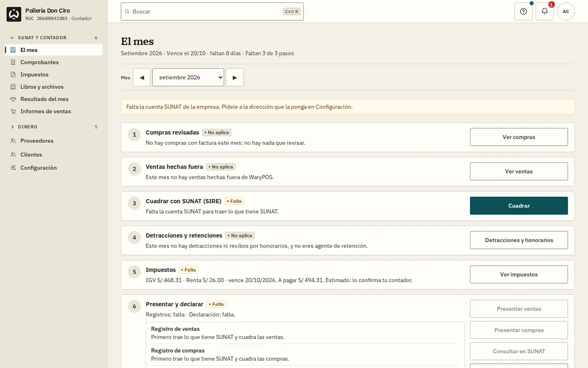
Task: Click the step 6 number circle
Action: point(134,306)
